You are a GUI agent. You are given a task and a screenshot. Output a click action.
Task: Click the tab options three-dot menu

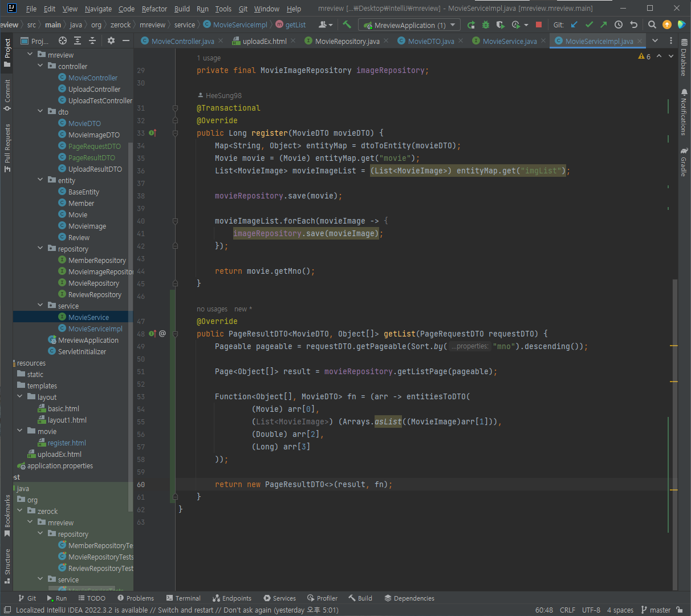pyautogui.click(x=670, y=40)
